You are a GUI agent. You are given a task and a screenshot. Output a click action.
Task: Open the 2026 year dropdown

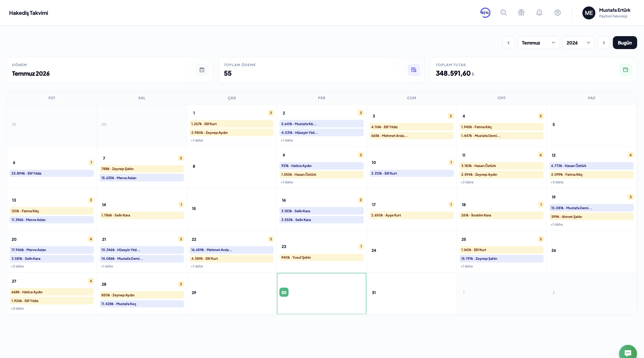pos(578,43)
